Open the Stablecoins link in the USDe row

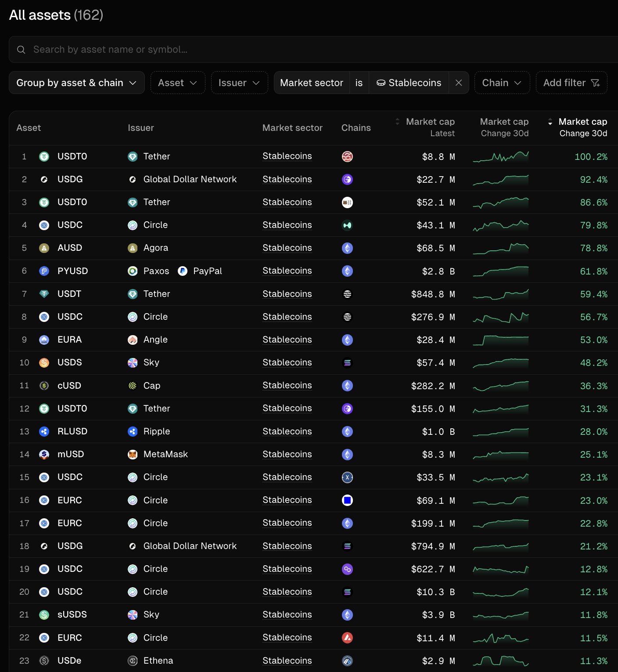click(287, 661)
